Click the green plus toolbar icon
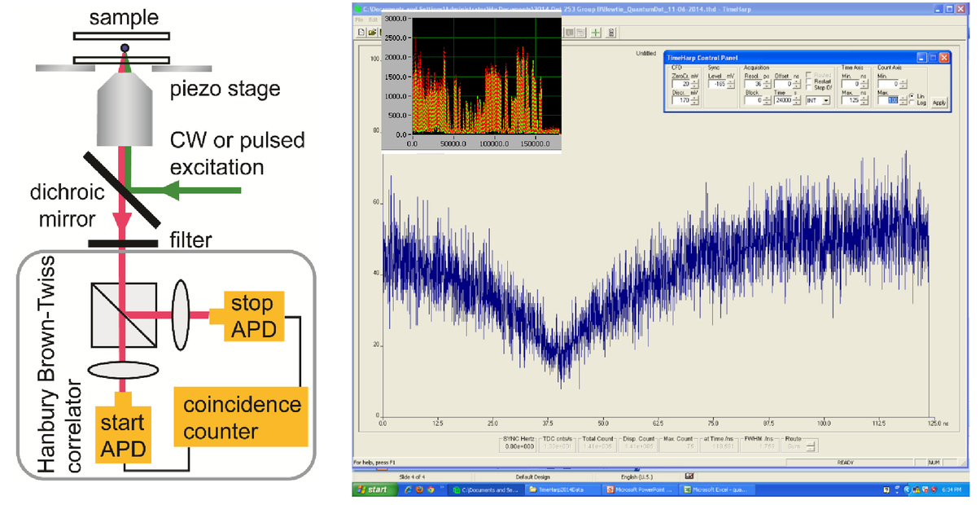This screenshot has width=980, height=505. (596, 32)
